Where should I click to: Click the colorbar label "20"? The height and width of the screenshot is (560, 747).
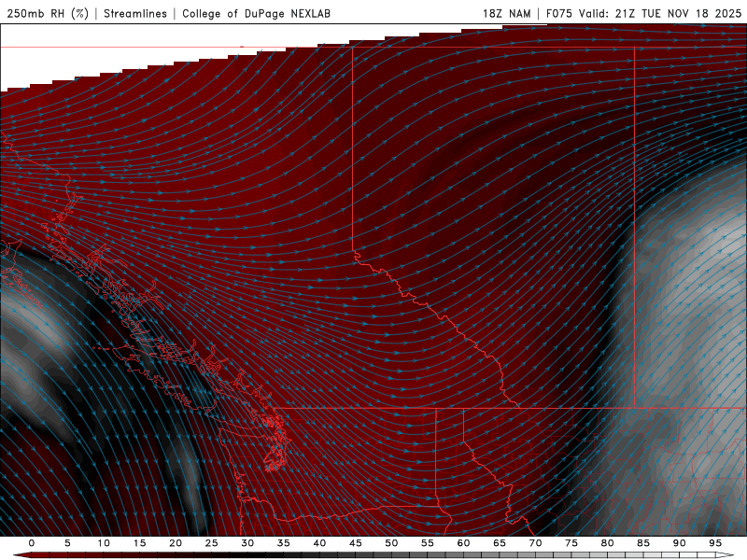(x=176, y=543)
